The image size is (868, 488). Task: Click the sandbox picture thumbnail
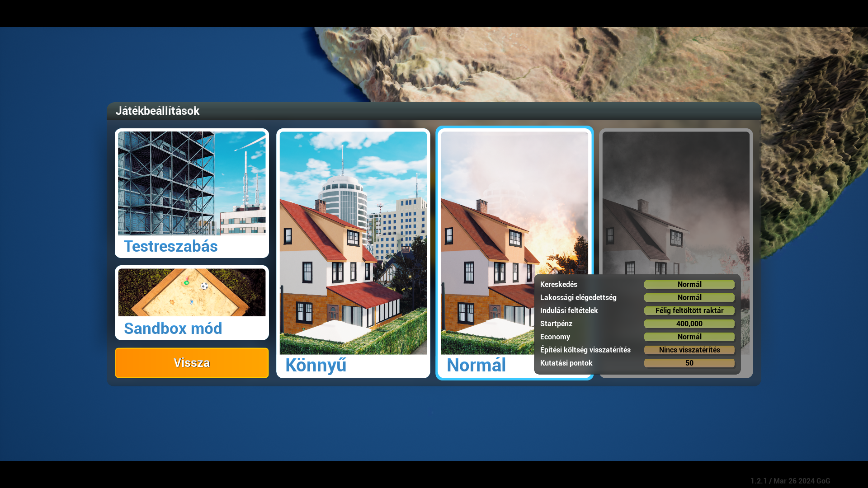[x=192, y=292]
